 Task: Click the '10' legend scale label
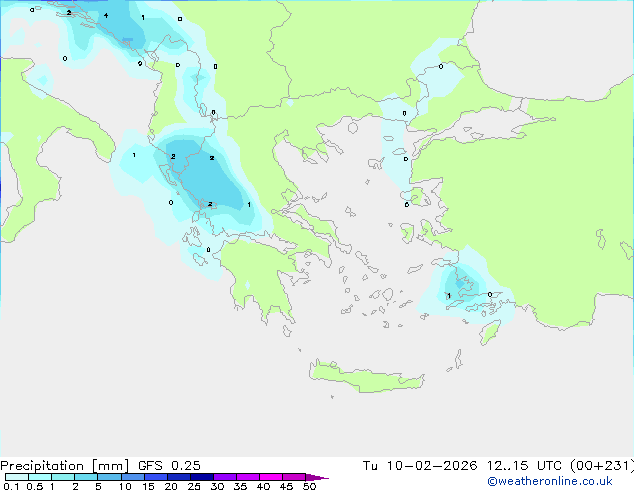125,486
